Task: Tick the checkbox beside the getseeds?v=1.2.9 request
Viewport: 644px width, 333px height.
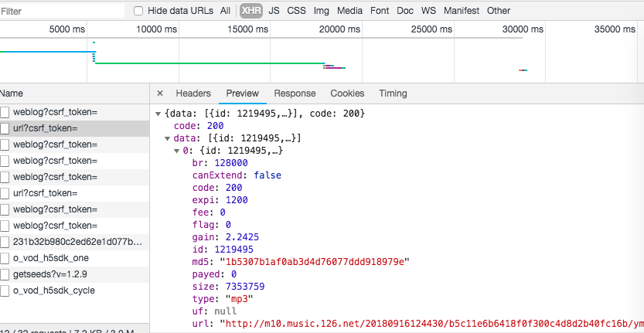Action: [5, 274]
